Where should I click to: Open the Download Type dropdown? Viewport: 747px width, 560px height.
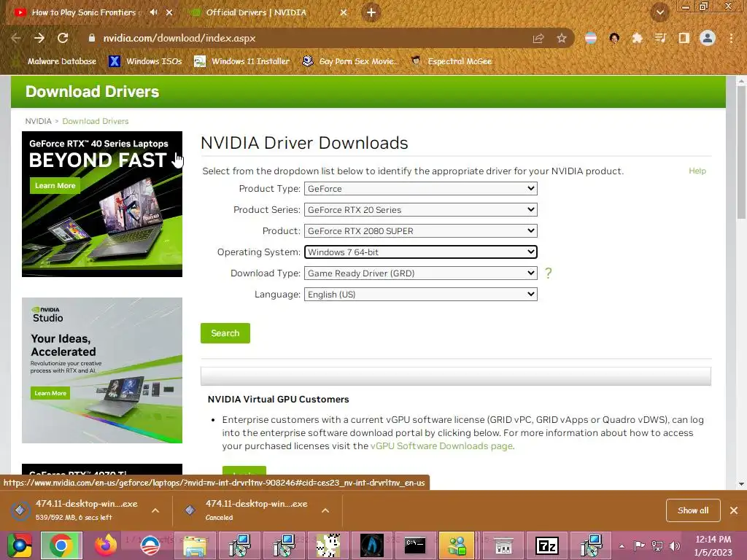[421, 273]
